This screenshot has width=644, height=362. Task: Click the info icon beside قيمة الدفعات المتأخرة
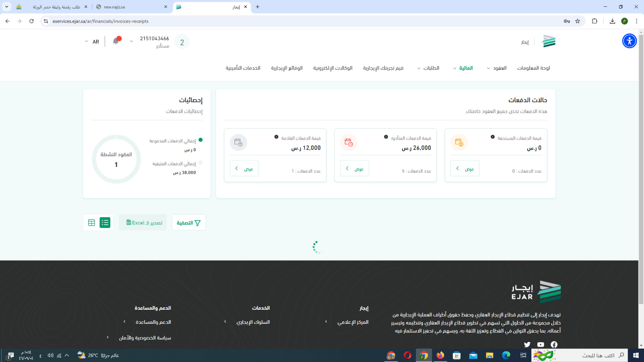coord(386,137)
